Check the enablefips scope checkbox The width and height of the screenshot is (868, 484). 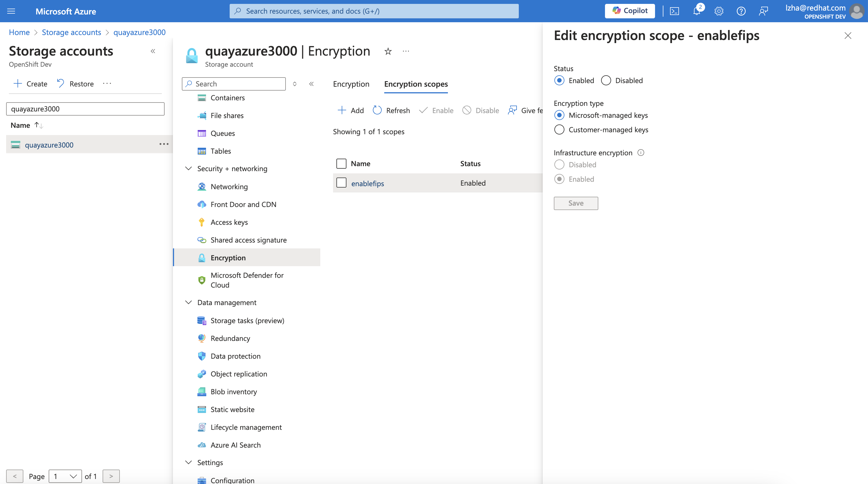point(341,183)
